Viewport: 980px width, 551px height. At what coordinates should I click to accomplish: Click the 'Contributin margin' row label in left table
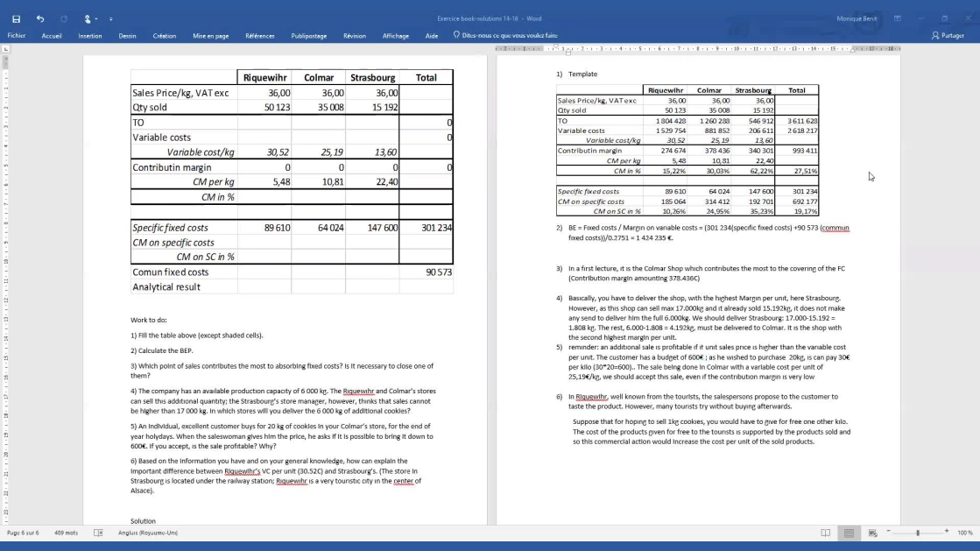[x=172, y=167]
